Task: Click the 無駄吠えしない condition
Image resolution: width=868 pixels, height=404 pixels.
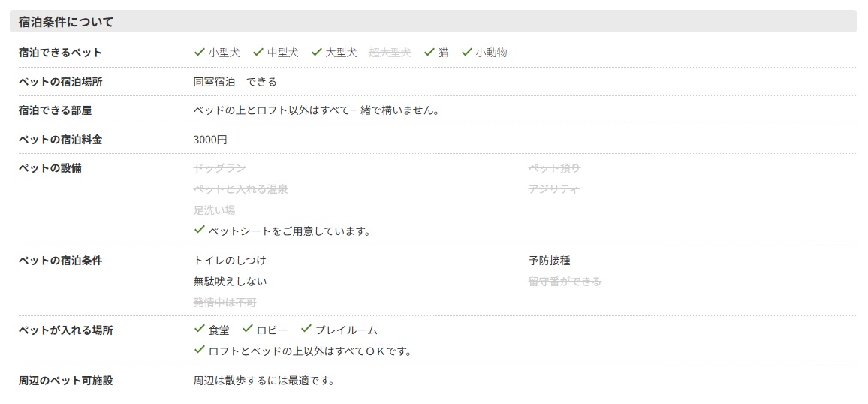Action: tap(230, 282)
